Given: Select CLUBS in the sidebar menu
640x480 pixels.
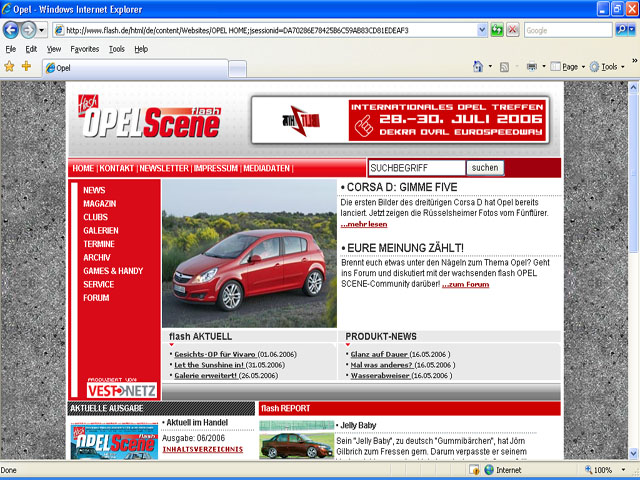Looking at the screenshot, I should 96,217.
